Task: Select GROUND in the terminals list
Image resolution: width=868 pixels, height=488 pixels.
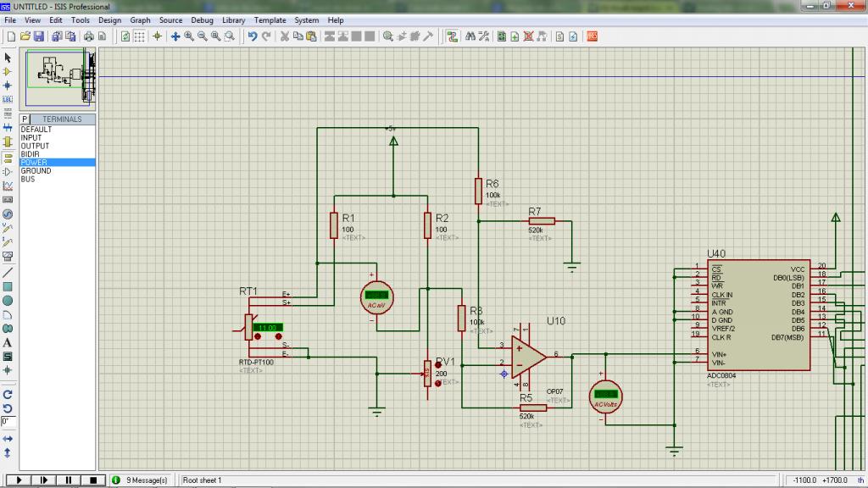Action: coord(36,171)
